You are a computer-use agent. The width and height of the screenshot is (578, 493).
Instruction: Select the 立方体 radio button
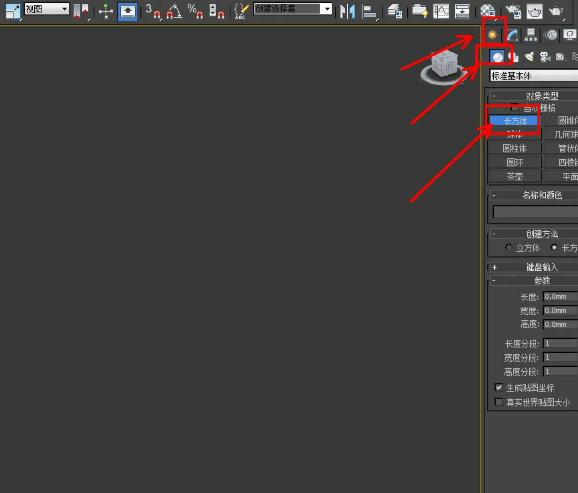tap(509, 247)
